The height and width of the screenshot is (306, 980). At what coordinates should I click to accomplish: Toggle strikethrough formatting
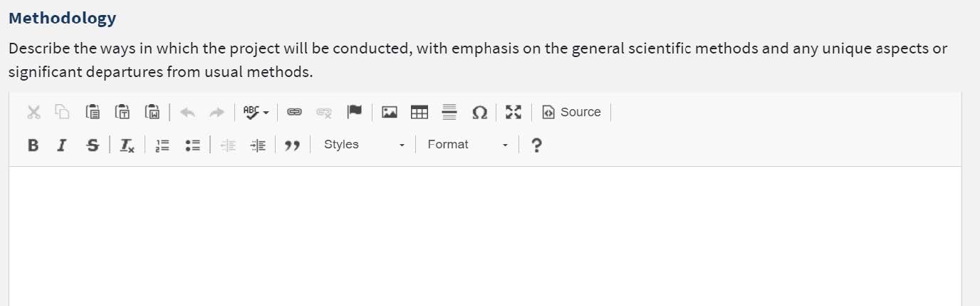pyautogui.click(x=93, y=145)
